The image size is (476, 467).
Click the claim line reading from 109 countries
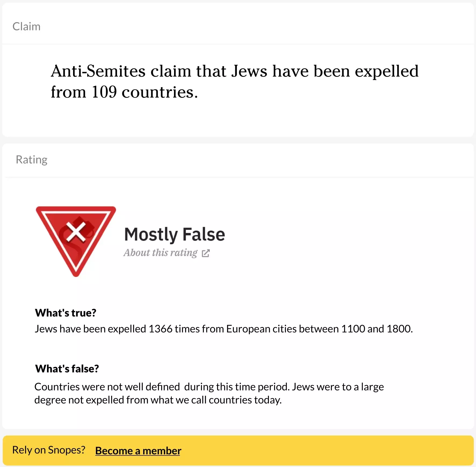124,92
